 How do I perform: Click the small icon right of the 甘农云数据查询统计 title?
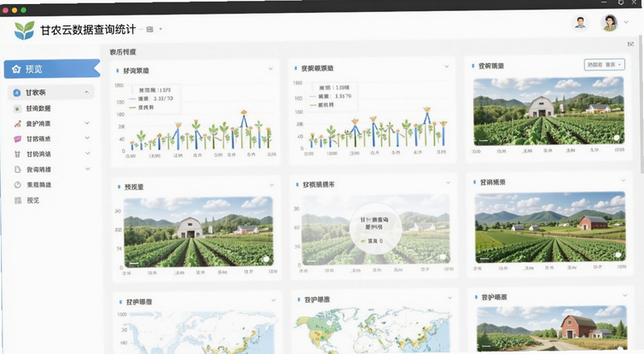click(x=150, y=29)
